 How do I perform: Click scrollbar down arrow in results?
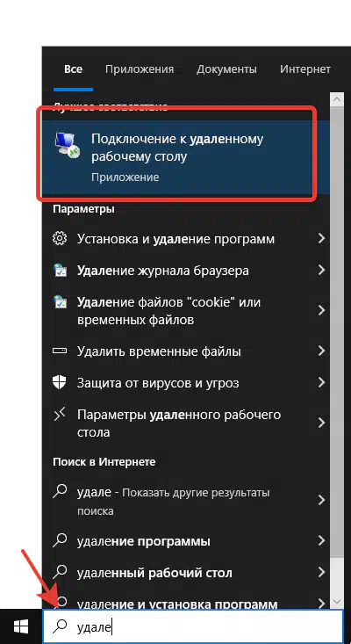point(337,602)
